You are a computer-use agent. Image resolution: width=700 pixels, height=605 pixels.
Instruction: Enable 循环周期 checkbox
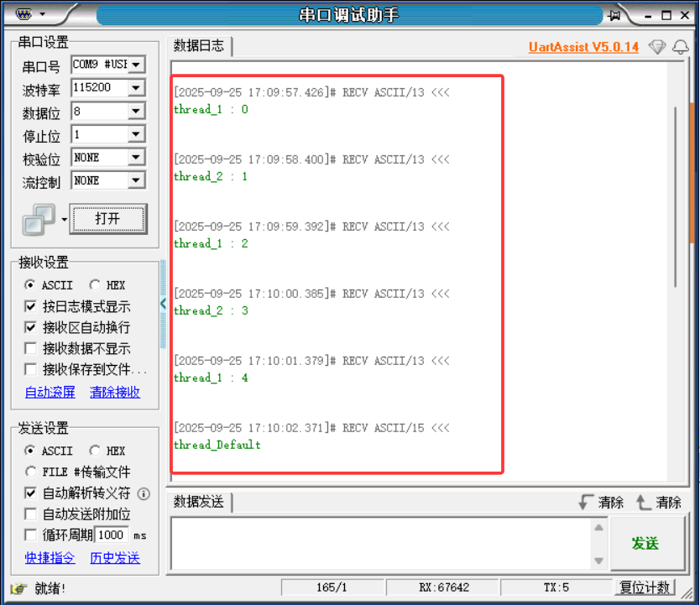tap(30, 535)
